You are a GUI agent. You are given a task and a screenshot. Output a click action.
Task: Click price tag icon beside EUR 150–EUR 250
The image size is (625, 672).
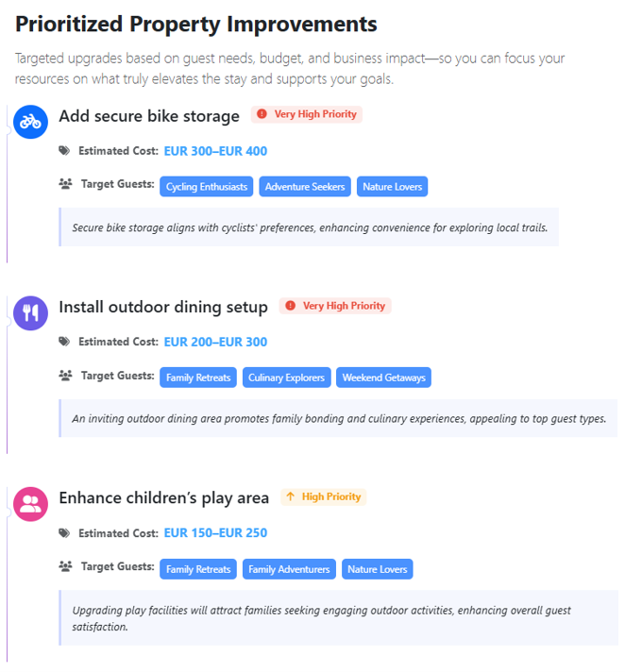64,533
